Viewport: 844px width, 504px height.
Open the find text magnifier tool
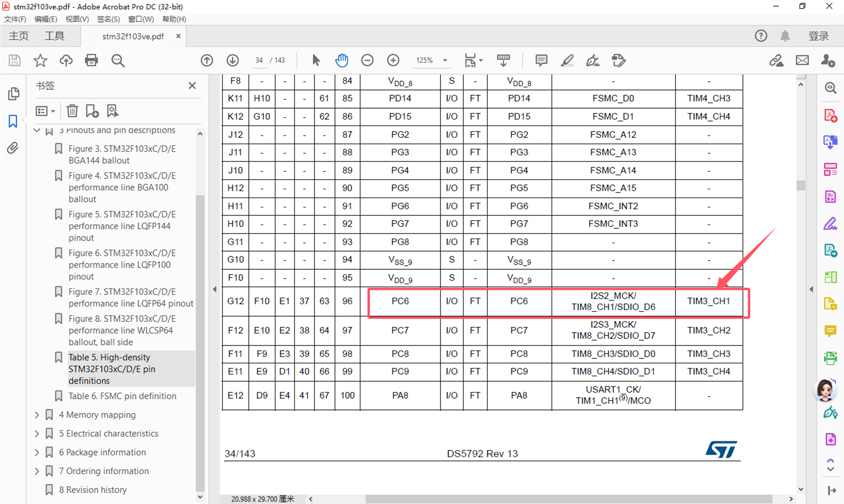pos(118,60)
